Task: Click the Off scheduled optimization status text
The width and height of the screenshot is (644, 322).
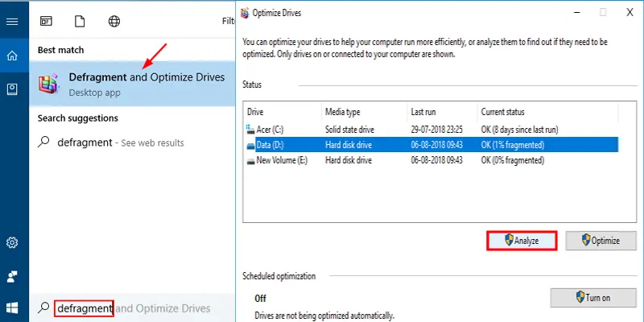Action: (x=260, y=298)
